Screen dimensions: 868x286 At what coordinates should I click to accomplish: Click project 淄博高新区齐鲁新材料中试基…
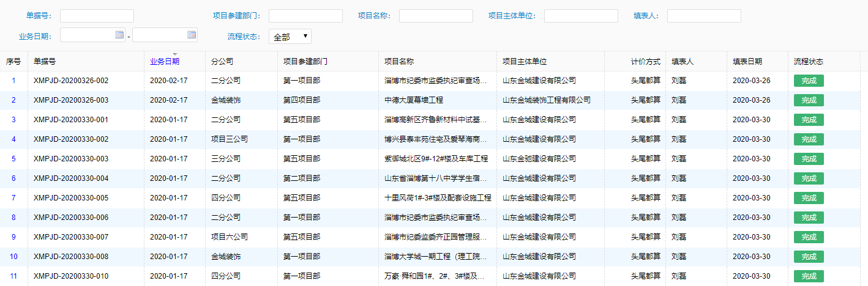point(436,120)
